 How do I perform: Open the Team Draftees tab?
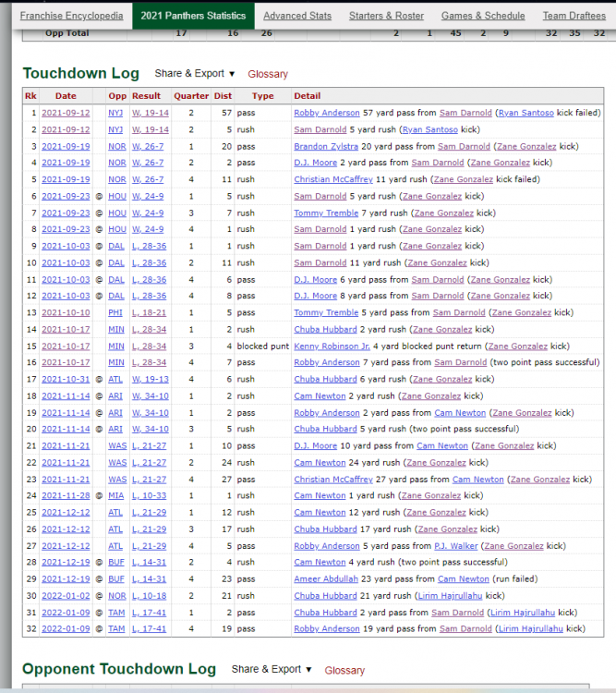click(x=574, y=16)
